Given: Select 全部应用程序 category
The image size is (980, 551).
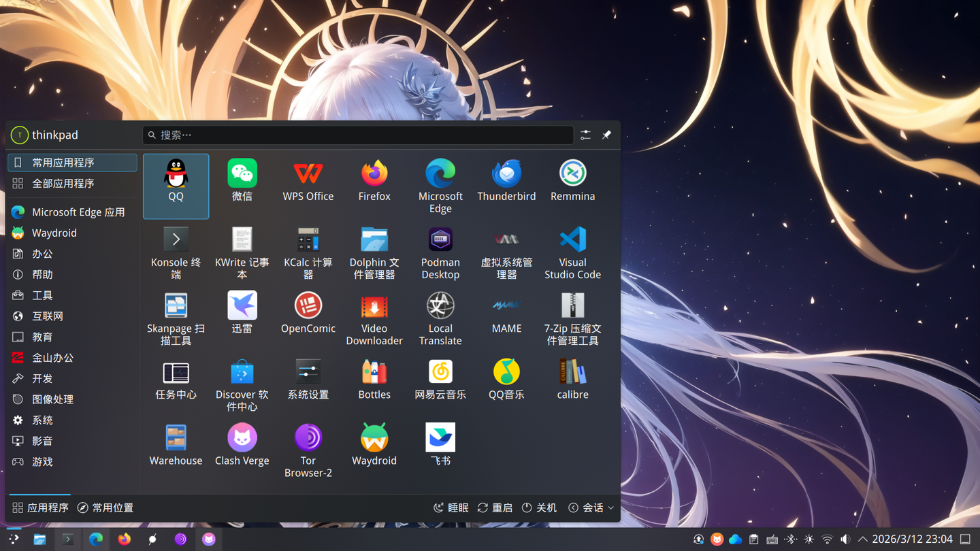Looking at the screenshot, I should point(72,183).
